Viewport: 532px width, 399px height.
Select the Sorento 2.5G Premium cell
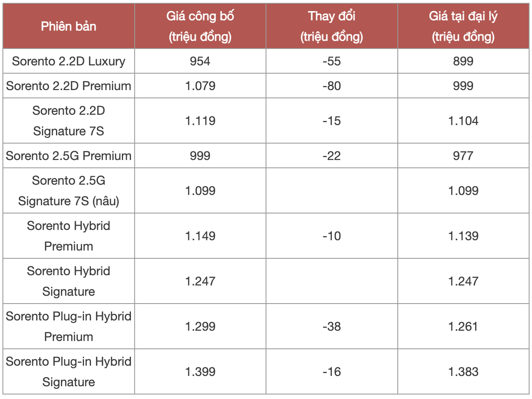click(69, 156)
